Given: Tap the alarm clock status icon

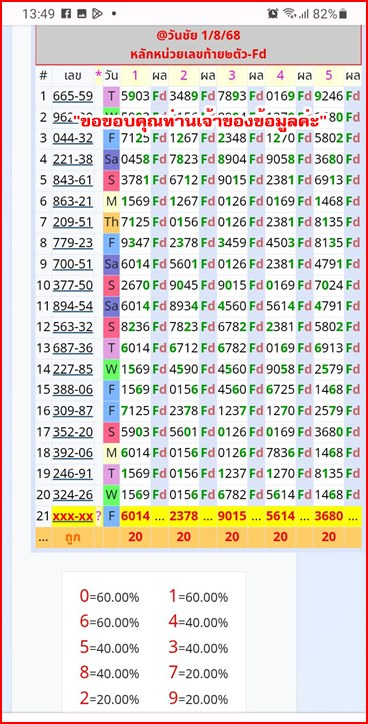Looking at the screenshot, I should click(x=272, y=14).
